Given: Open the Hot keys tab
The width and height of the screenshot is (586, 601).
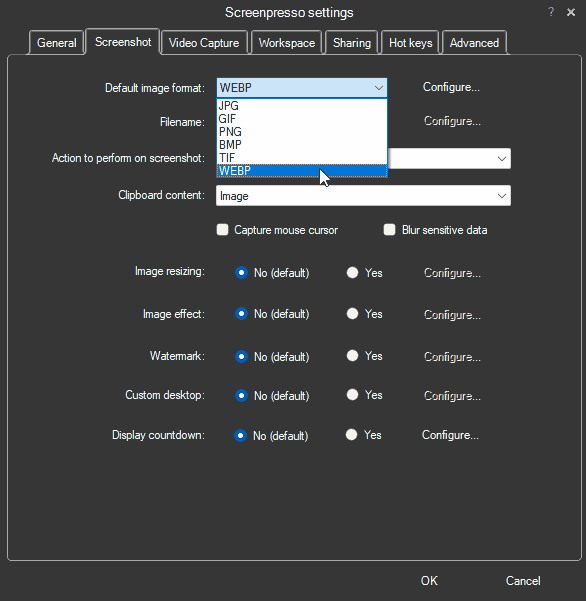Looking at the screenshot, I should click(x=410, y=43).
